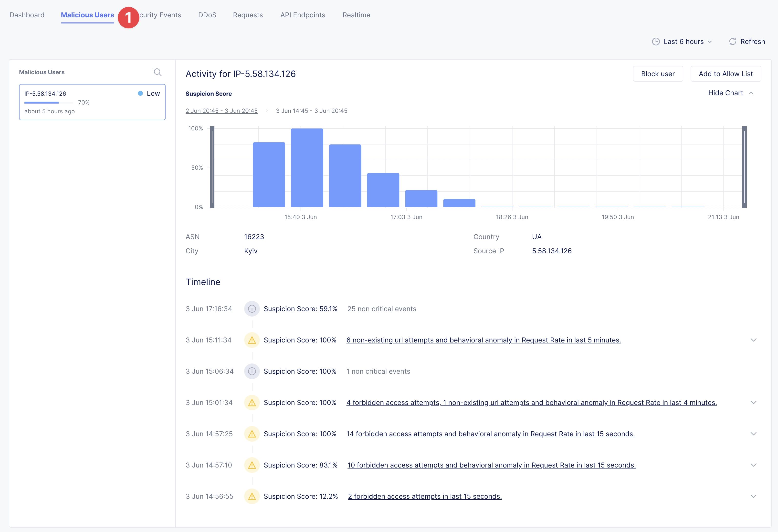Click the warning triangle icon at 14:57:25
The image size is (778, 532).
click(x=251, y=434)
